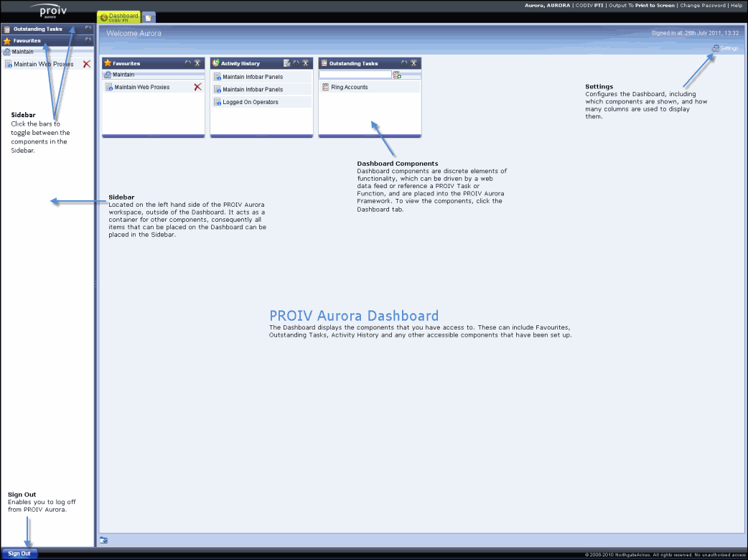Image resolution: width=748 pixels, height=560 pixels.
Task: Open first Maintain Infobar Panels history entry
Action: [253, 77]
